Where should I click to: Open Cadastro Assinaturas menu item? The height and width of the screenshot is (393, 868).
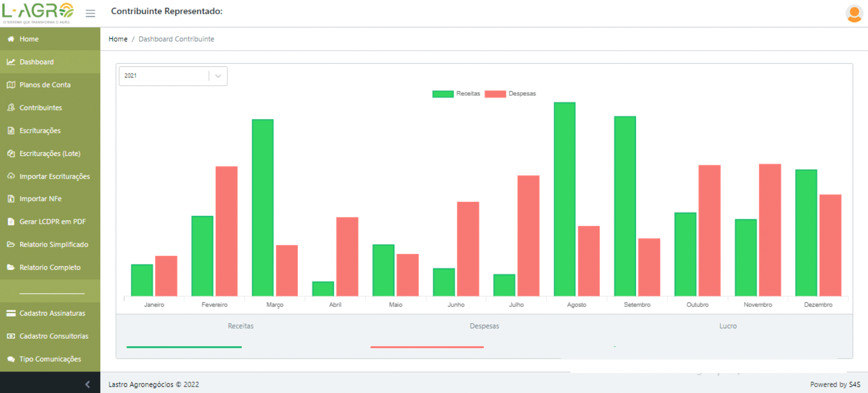(50, 313)
